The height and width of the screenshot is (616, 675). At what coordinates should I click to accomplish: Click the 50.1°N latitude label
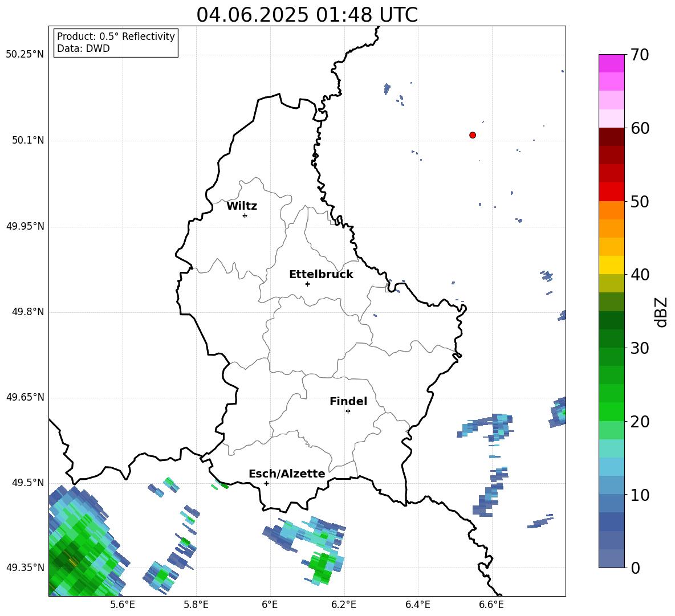[x=28, y=141]
